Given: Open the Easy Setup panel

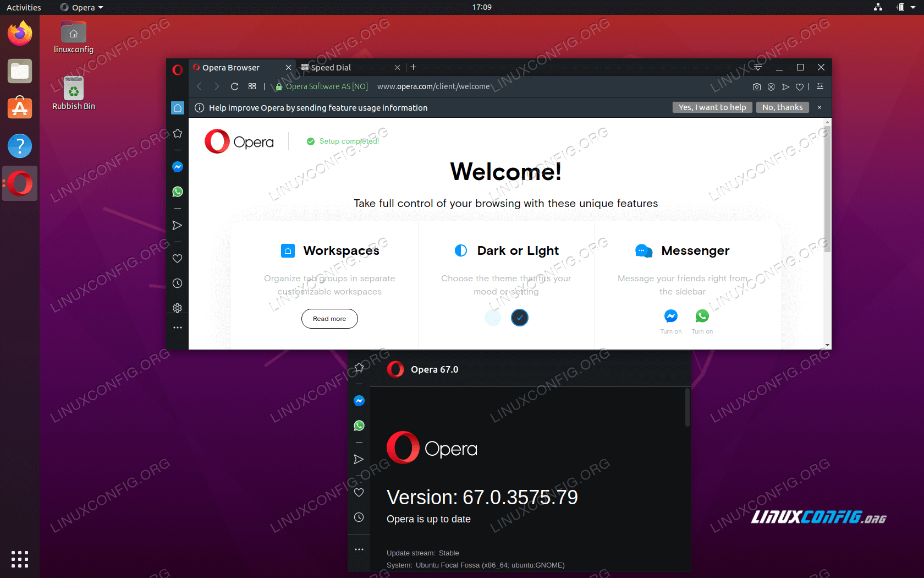Looking at the screenshot, I should click(x=820, y=86).
